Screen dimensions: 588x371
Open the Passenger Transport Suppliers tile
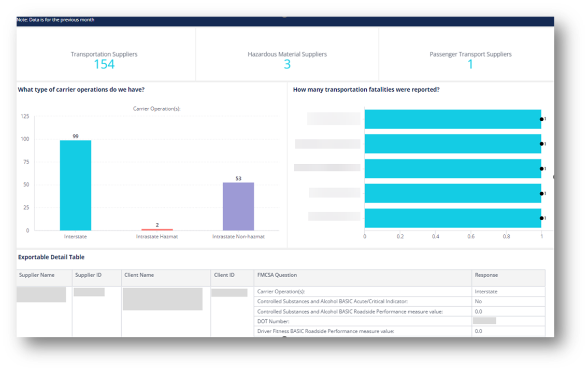470,60
